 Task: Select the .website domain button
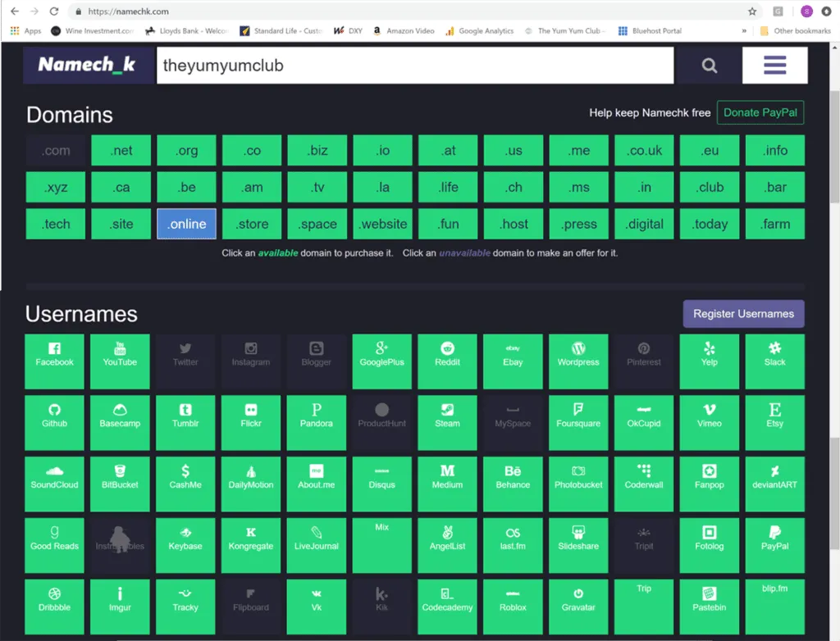tap(383, 224)
